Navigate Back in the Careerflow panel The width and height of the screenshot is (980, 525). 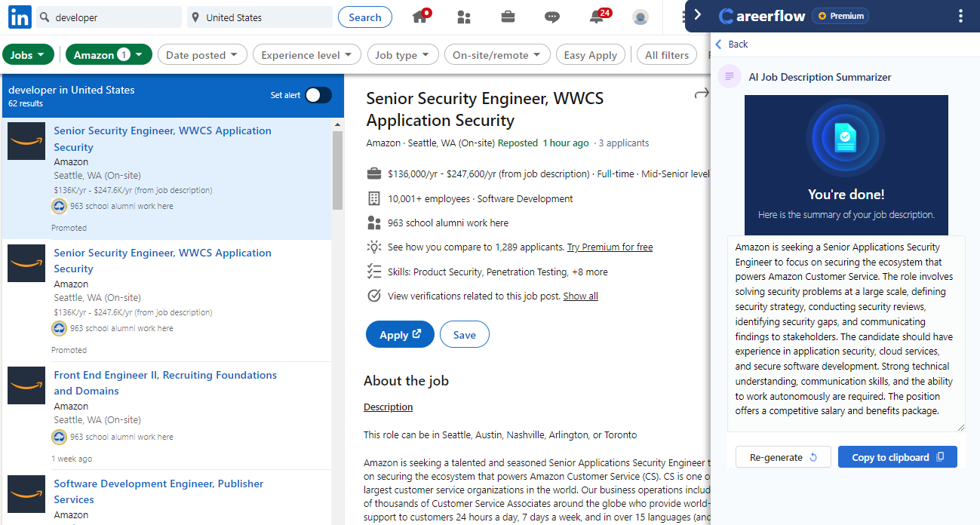[730, 44]
